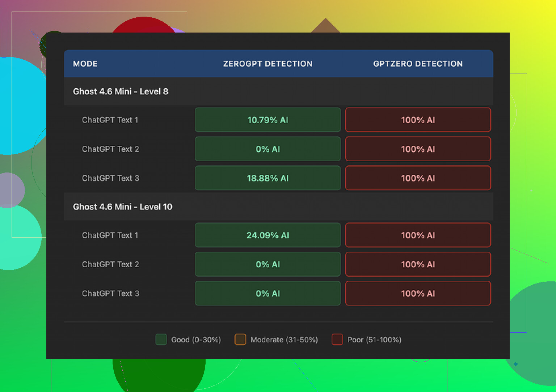Screen dimensions: 556x392
Task: Click Level 8 ChatGPT Text 2 ZeroGPT 0% cell
Action: tap(268, 149)
